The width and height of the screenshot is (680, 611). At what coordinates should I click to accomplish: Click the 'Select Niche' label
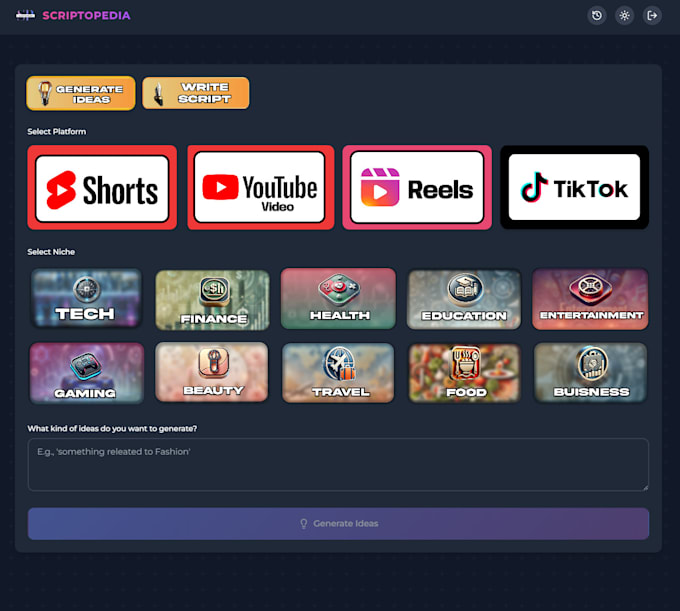(x=51, y=252)
